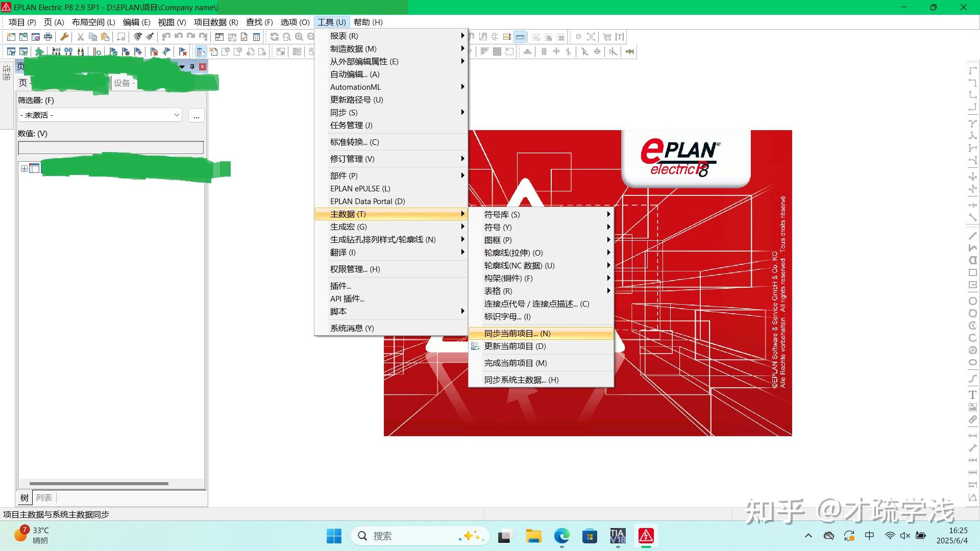Click the navigator horizontal scrollbar

tap(99, 483)
